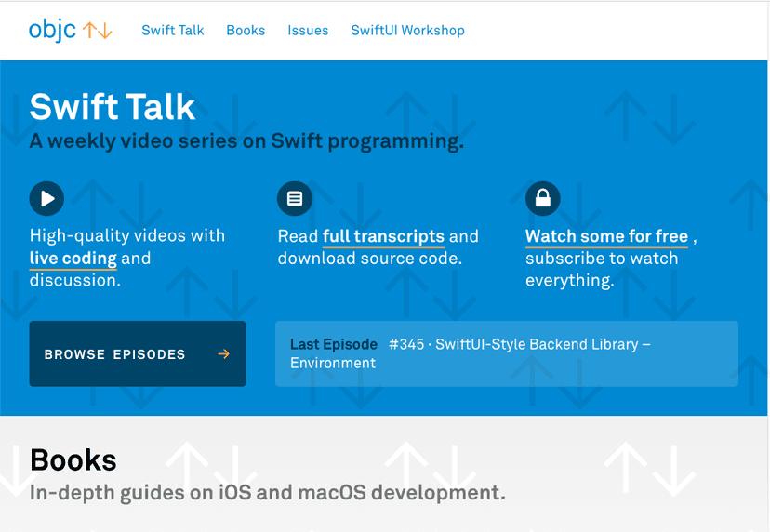Open the Issues navigation link

(308, 30)
